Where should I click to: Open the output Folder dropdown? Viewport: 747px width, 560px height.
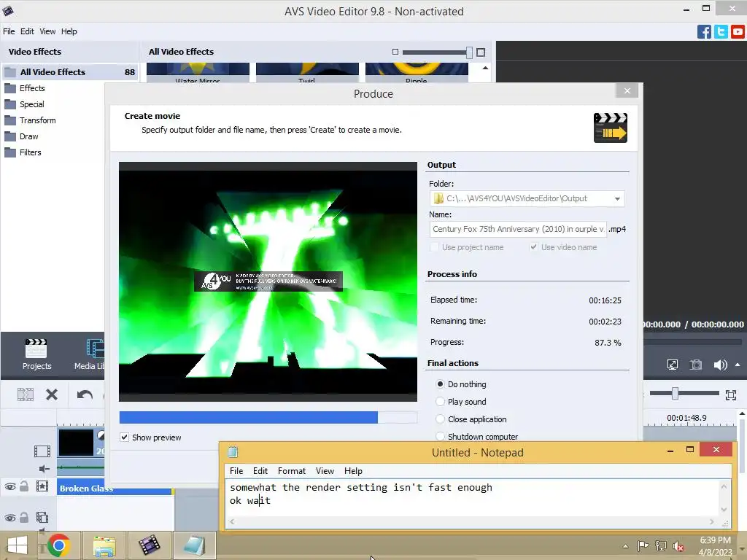[617, 198]
